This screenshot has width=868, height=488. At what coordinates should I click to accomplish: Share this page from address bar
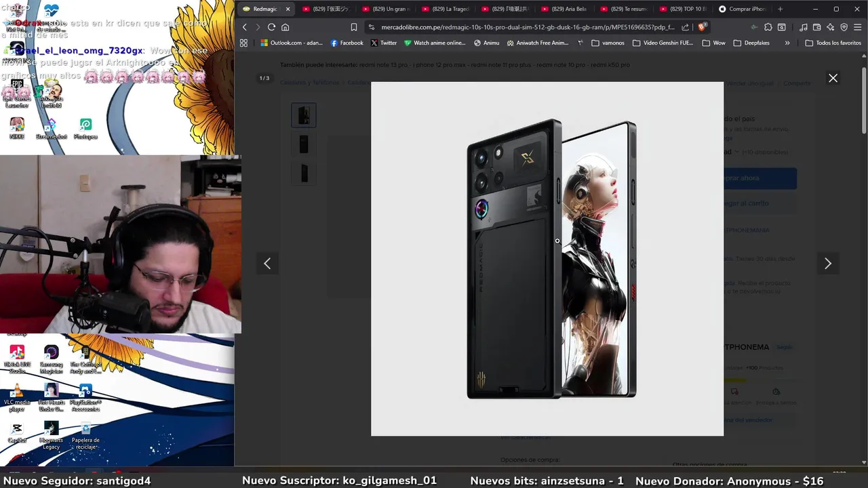[686, 27]
